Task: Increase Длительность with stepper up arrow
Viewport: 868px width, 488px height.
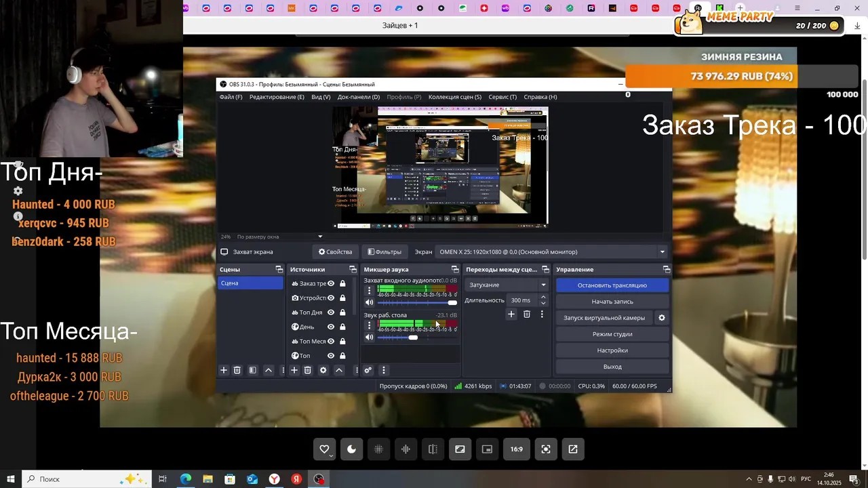Action: tap(543, 298)
